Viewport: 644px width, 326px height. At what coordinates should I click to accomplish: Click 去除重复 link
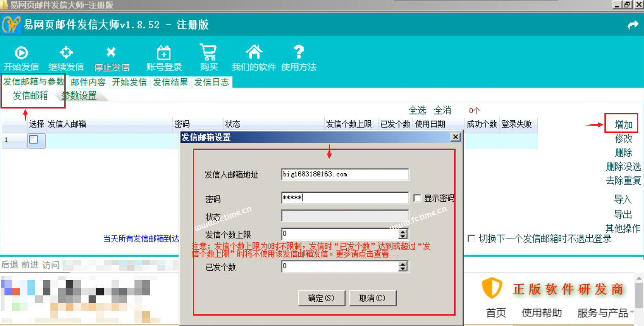tap(623, 181)
